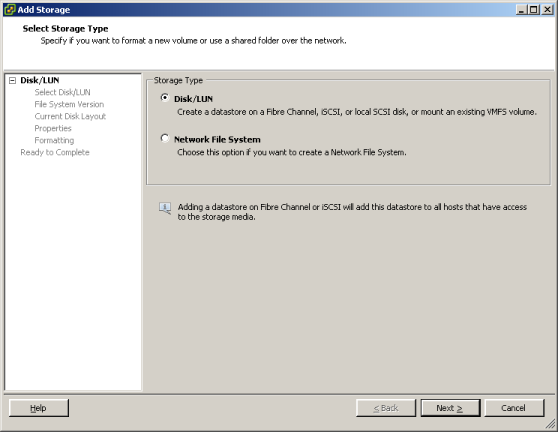Click the datastore info note icon
The height and width of the screenshot is (432, 558).
pyautogui.click(x=165, y=208)
